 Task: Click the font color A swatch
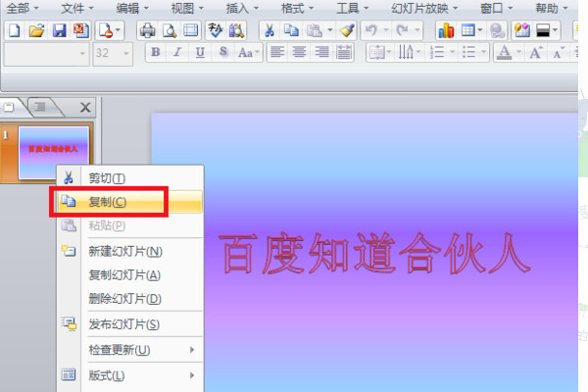(505, 52)
